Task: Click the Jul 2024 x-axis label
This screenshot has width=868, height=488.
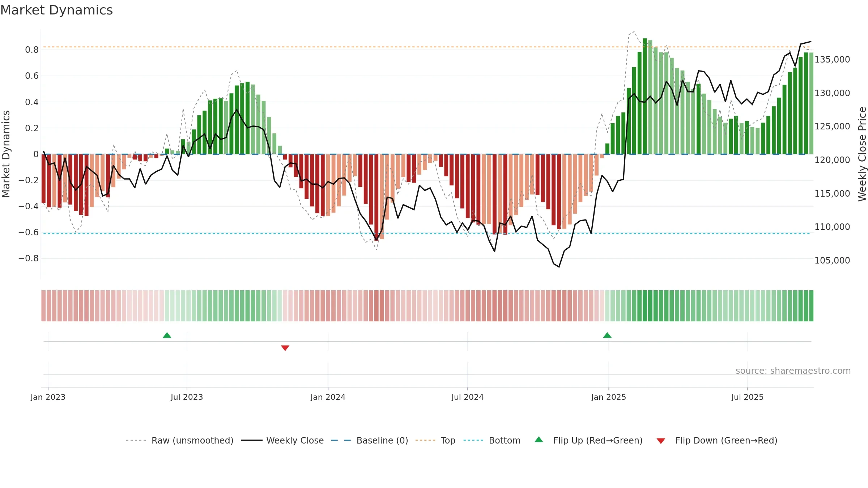Action: 467,397
